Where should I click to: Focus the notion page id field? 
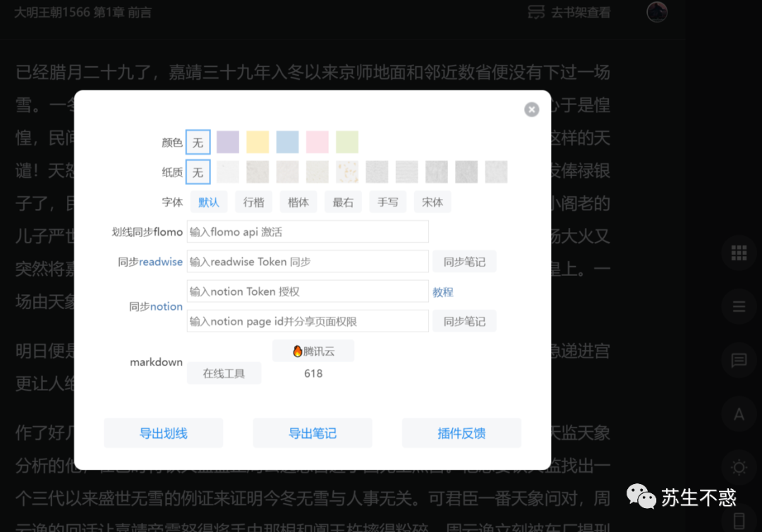tap(308, 321)
